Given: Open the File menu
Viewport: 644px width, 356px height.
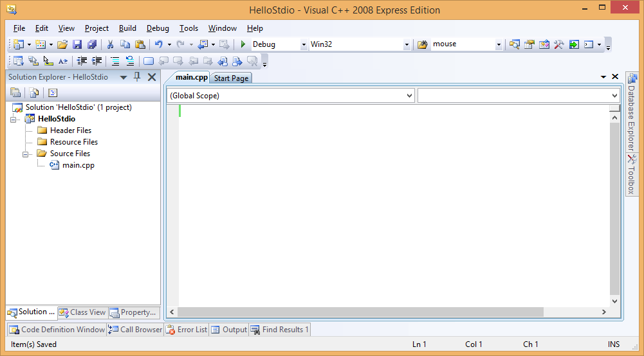Looking at the screenshot, I should [19, 28].
